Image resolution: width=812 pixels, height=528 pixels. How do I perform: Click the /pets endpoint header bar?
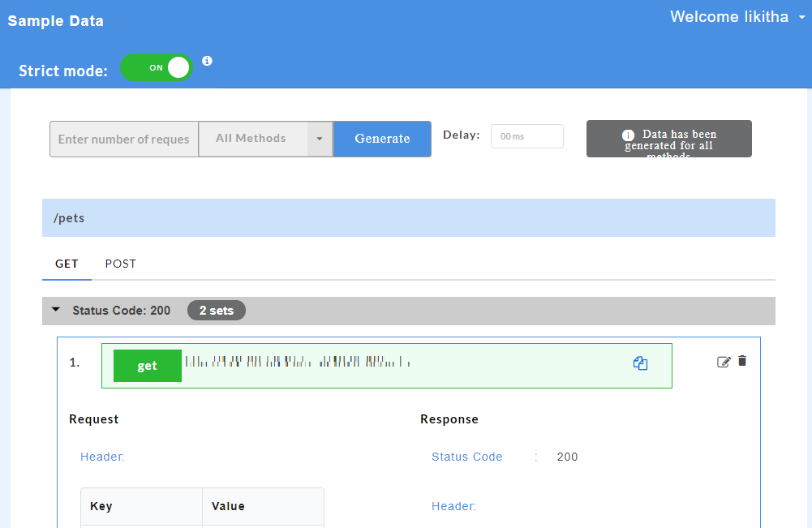coord(406,217)
